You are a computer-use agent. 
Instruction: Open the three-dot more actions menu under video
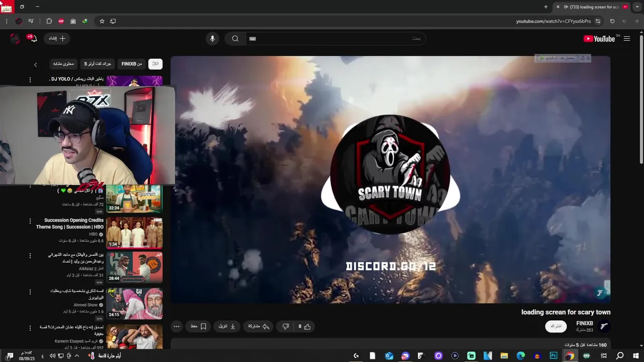177,326
